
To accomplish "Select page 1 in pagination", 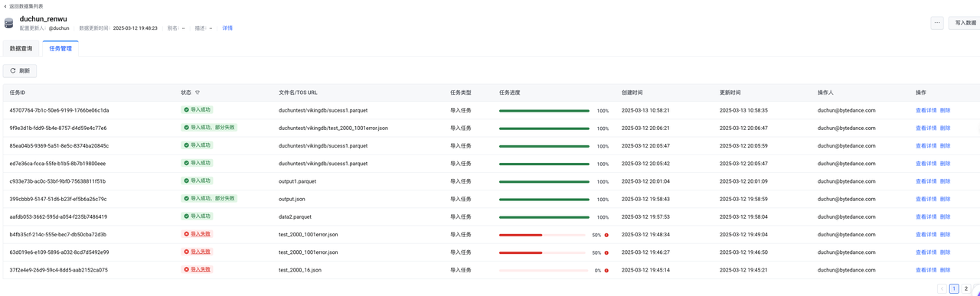I will 954,288.
